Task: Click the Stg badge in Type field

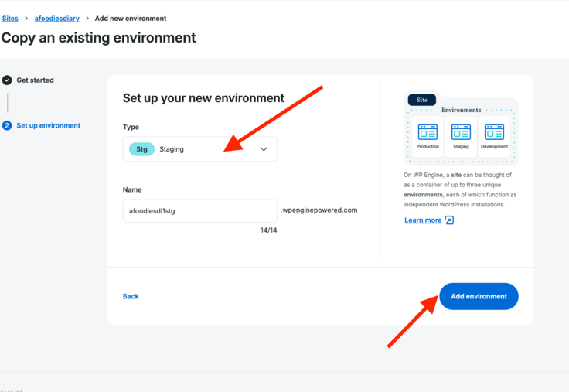Action: click(142, 149)
